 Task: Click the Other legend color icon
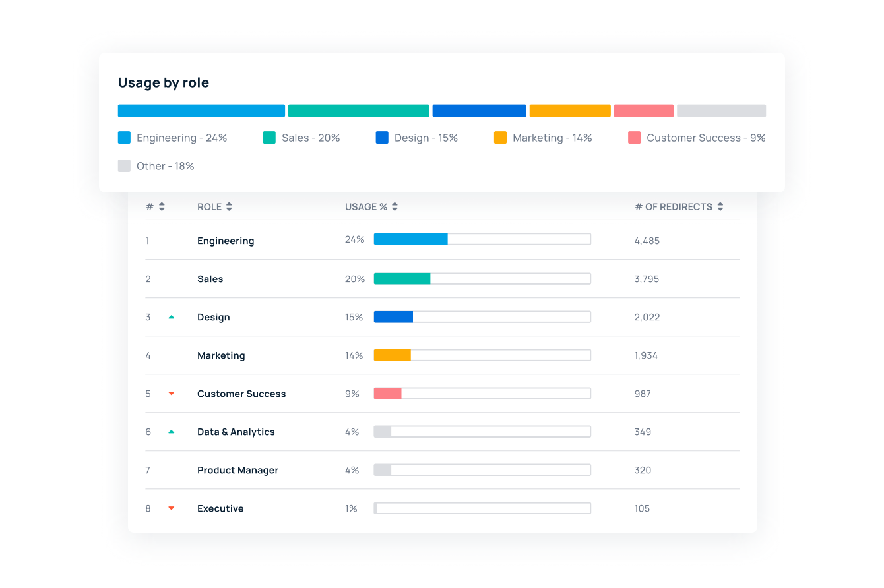click(x=124, y=165)
